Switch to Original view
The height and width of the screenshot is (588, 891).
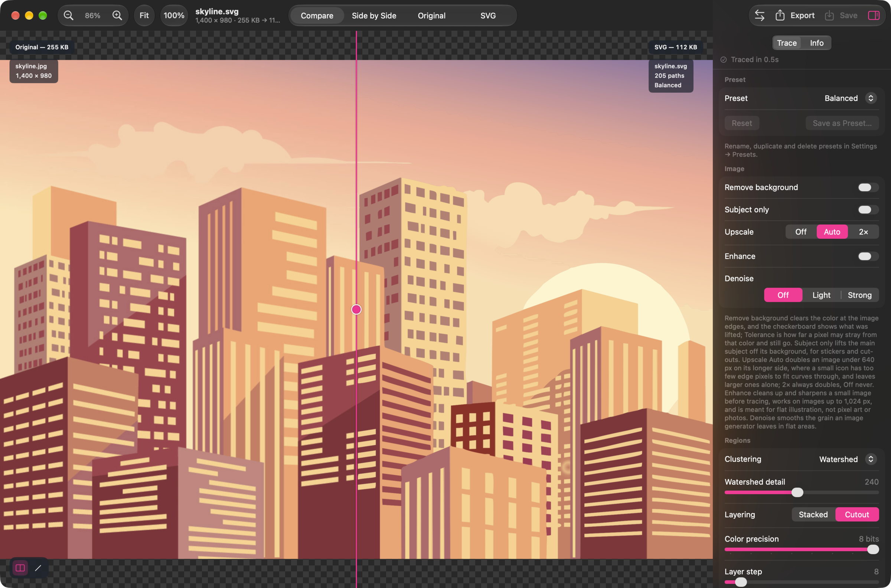coord(432,16)
